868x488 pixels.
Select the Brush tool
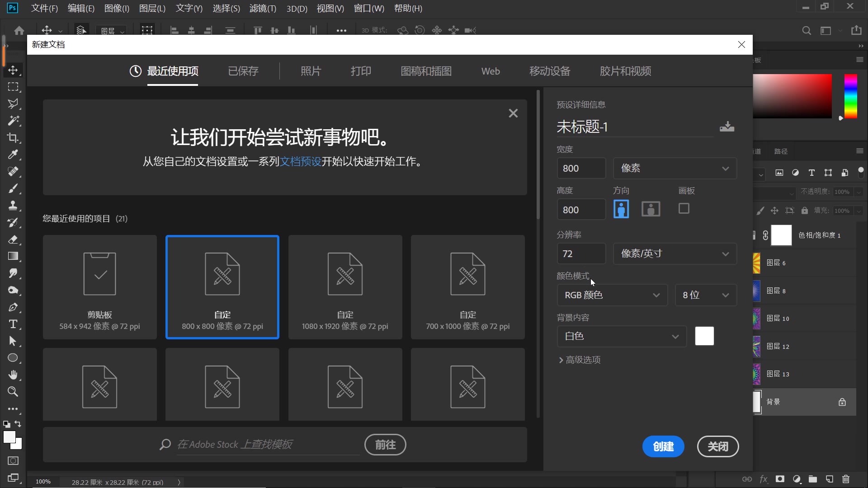click(13, 188)
